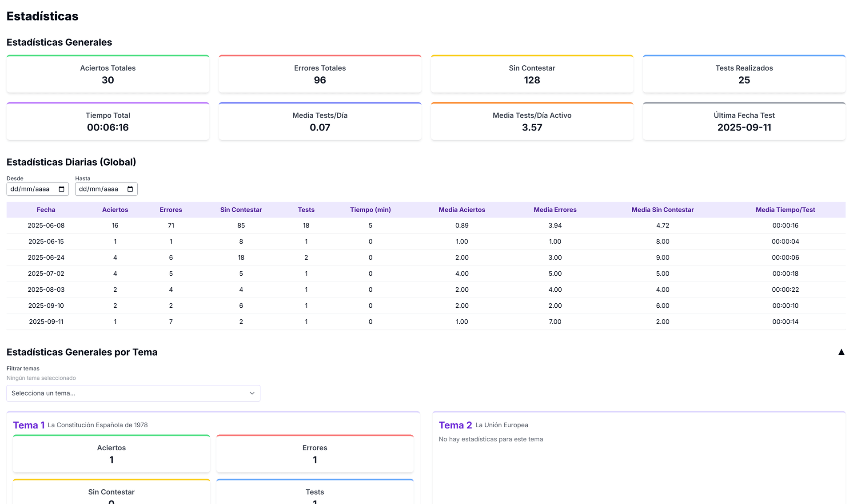Image resolution: width=853 pixels, height=504 pixels.
Task: Click the Tests Realizados stat card
Action: coord(744,74)
